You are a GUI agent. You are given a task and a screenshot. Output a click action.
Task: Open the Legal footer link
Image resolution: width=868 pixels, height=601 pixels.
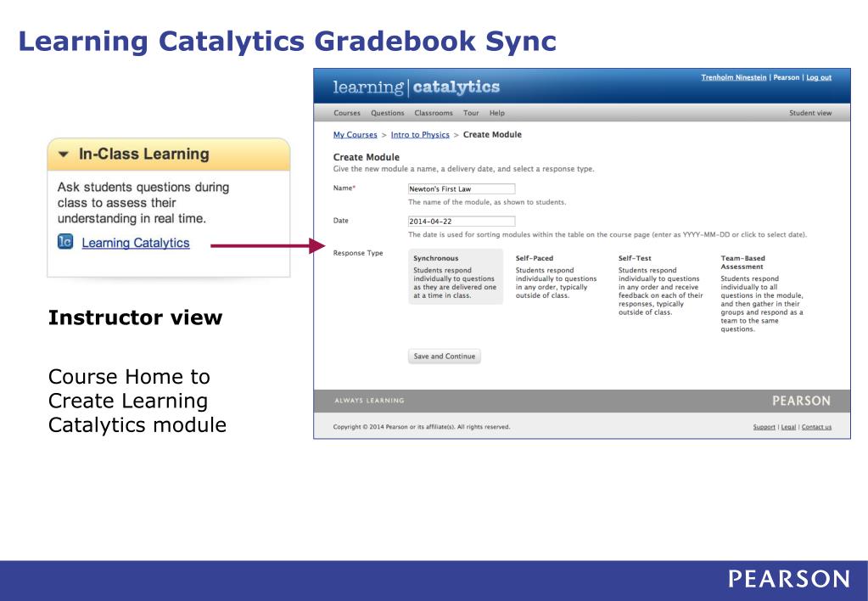click(788, 427)
